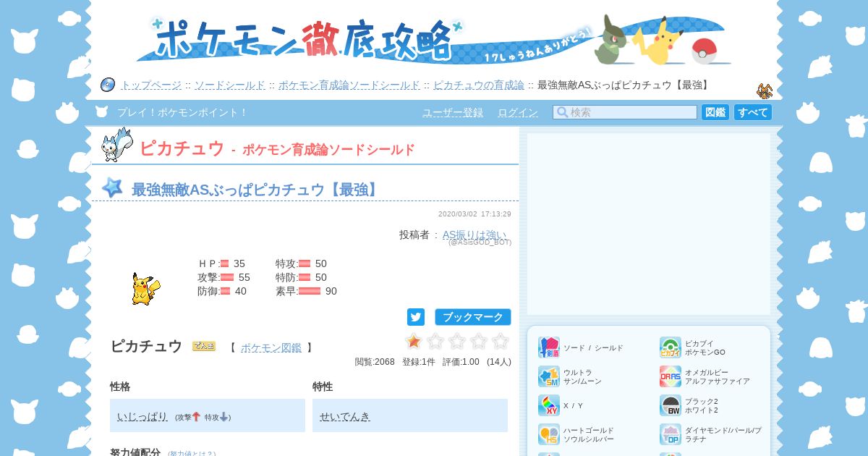Open the BW ブラック2 ホワイト2 icon
This screenshot has height=456, width=868.
click(x=671, y=405)
